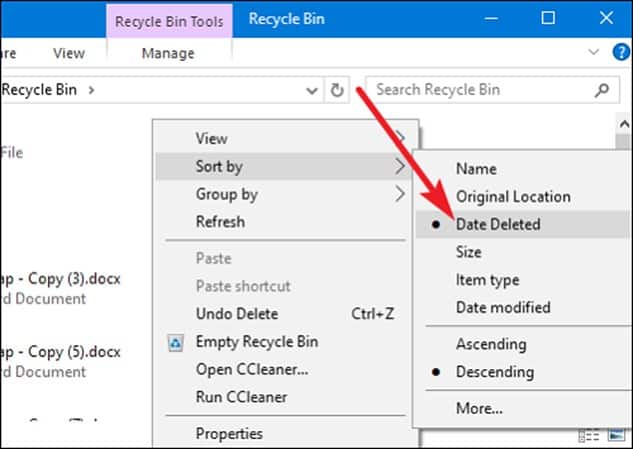The width and height of the screenshot is (633, 449).
Task: Expand the address bar history dropdown
Action: 311,90
